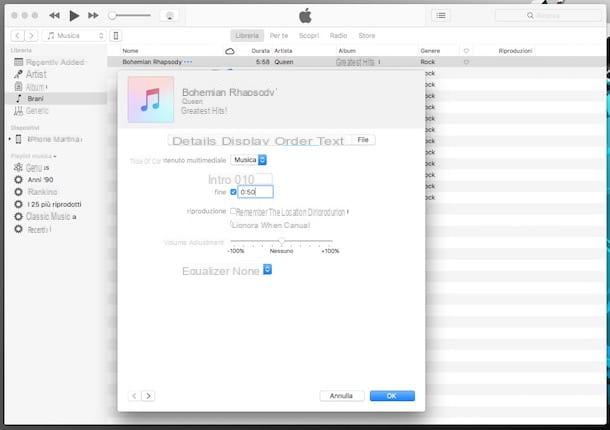
Task: Click the rewind playback button
Action: (54, 16)
